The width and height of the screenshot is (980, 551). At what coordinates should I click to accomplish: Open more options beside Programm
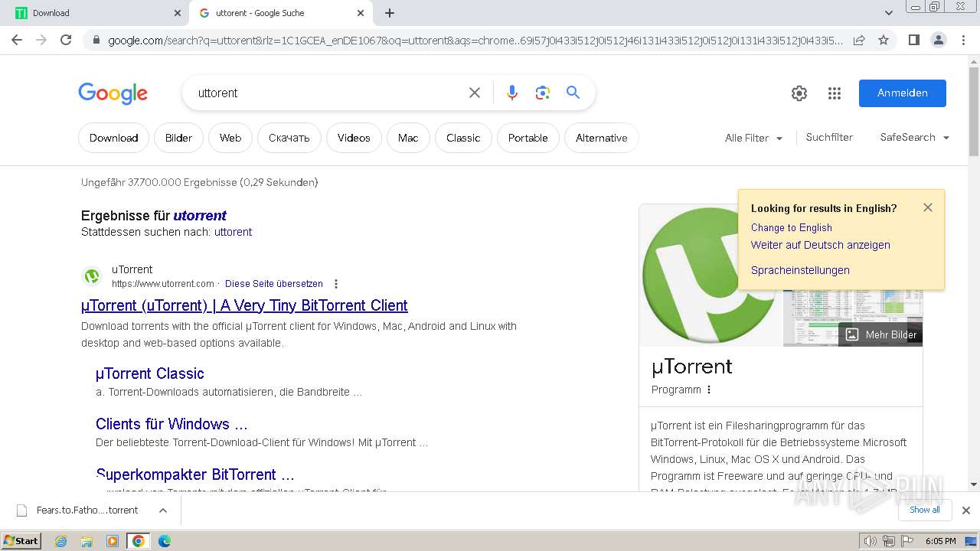[709, 390]
